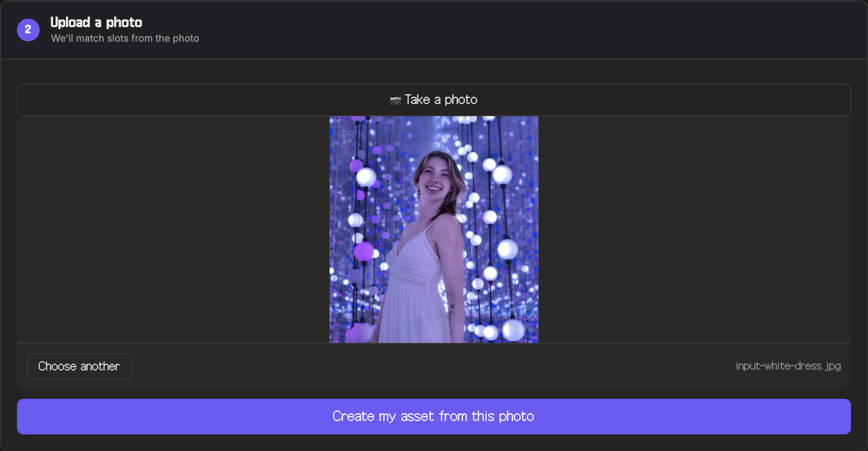Click the Take a photo button

tap(434, 100)
